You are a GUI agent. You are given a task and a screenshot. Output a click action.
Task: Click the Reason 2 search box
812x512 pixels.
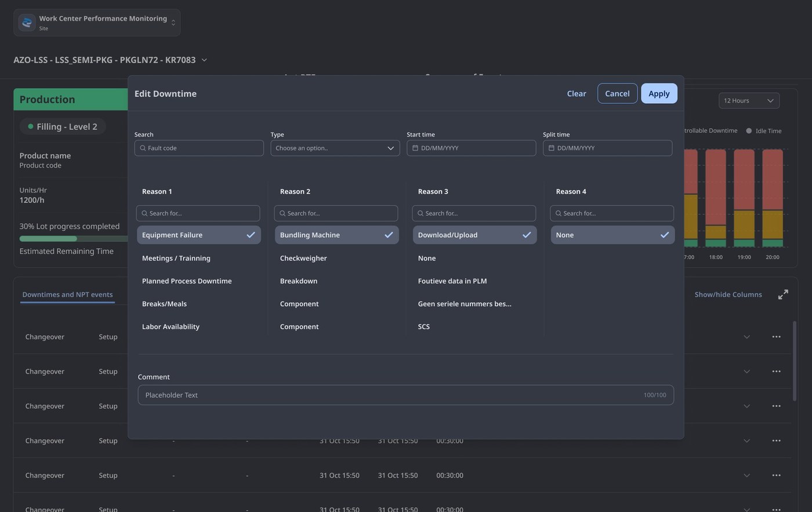pyautogui.click(x=336, y=213)
